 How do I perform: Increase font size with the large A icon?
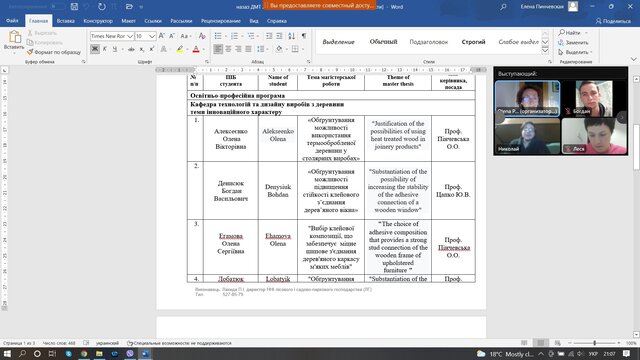coord(162,36)
